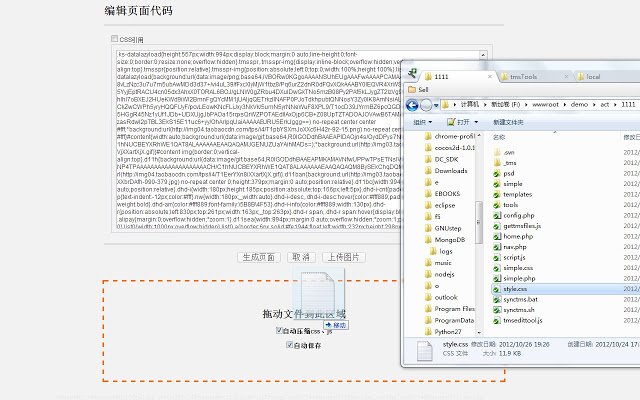Click the script.js file icon
The image size is (640, 400).
pyautogui.click(x=497, y=257)
